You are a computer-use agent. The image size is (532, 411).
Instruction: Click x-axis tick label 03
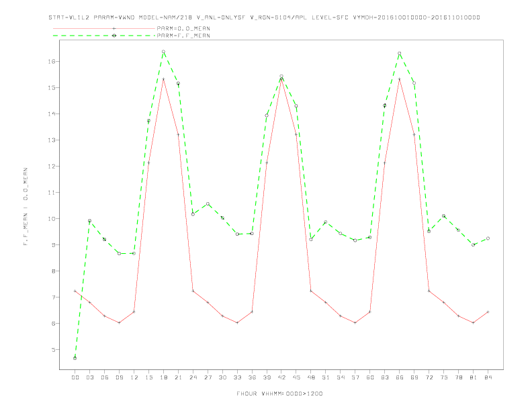(89, 377)
